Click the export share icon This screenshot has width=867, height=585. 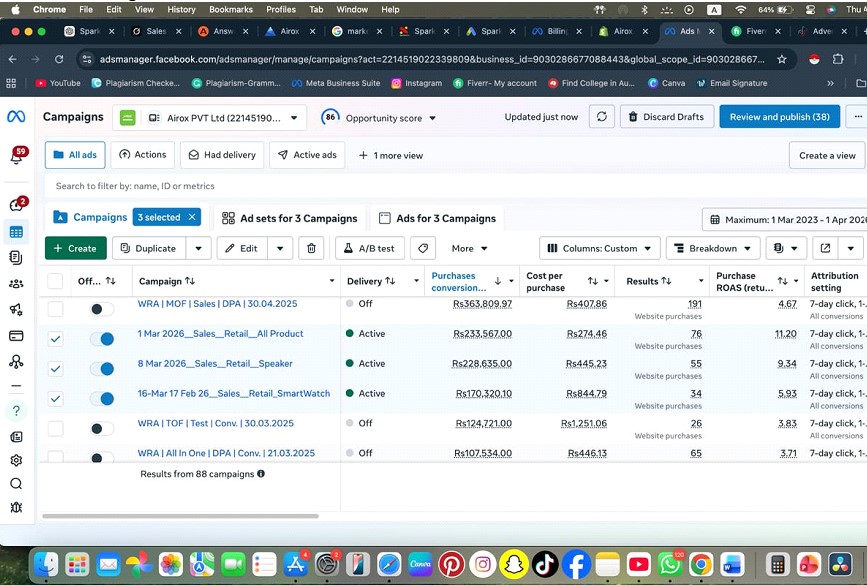826,248
